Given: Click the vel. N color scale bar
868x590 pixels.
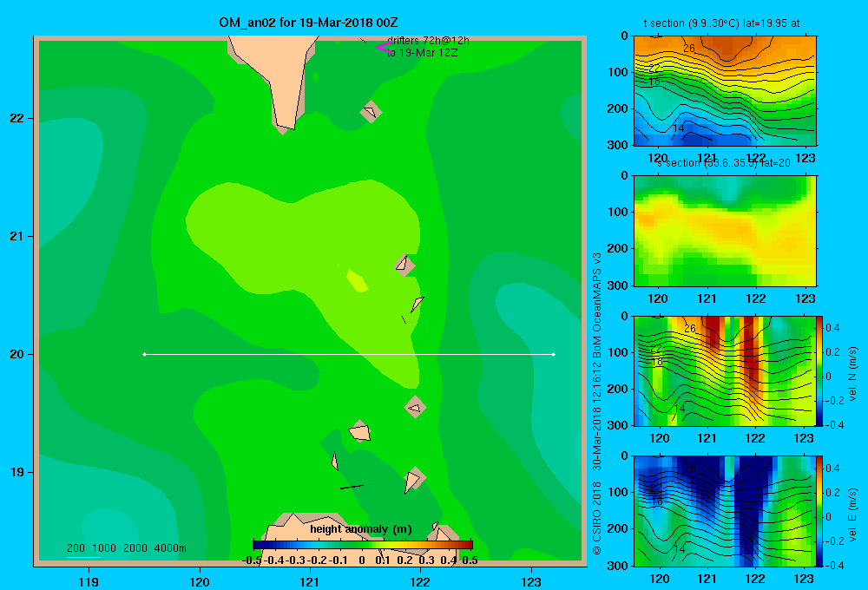Looking at the screenshot, I should pyautogui.click(x=820, y=370).
